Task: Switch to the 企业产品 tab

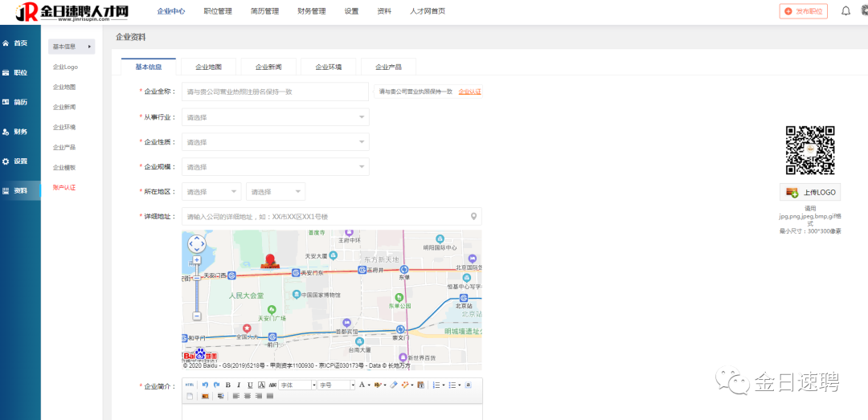Action: [x=388, y=67]
